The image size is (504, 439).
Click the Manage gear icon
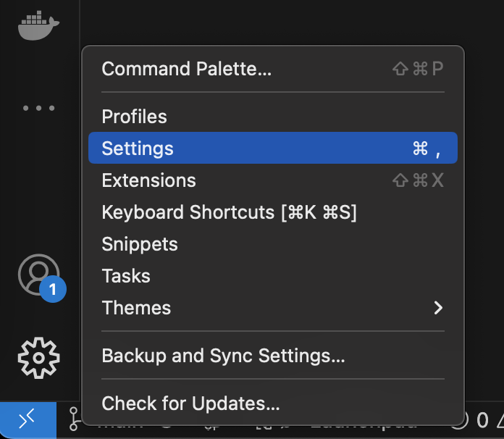(x=38, y=357)
